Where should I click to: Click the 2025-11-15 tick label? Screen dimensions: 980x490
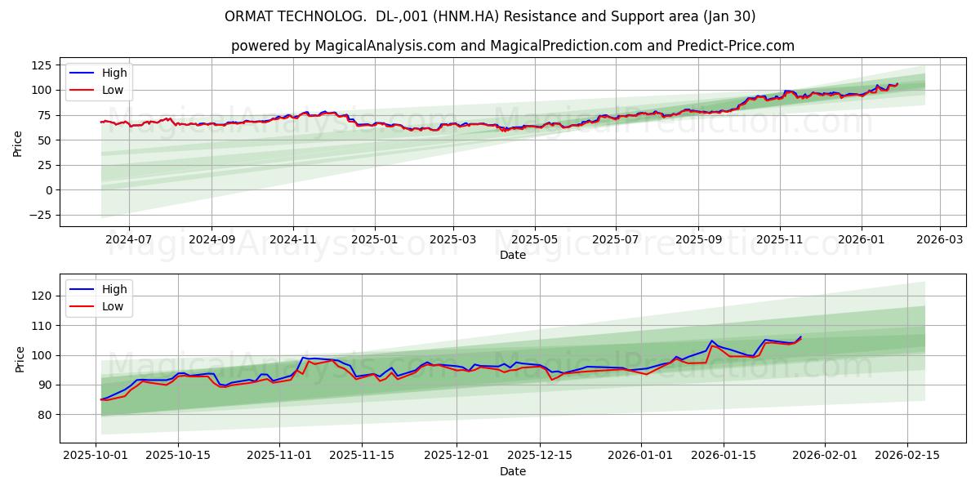click(x=362, y=456)
